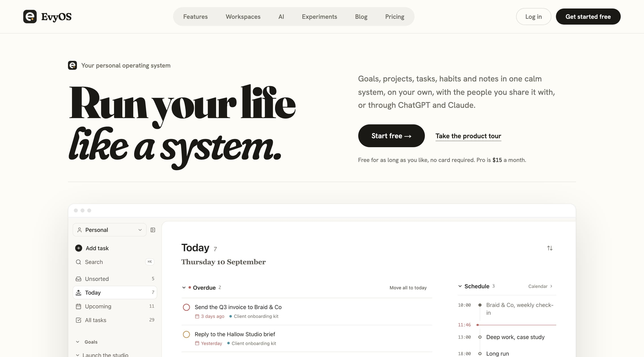Complete the Hallow Studio brief task

point(186,334)
